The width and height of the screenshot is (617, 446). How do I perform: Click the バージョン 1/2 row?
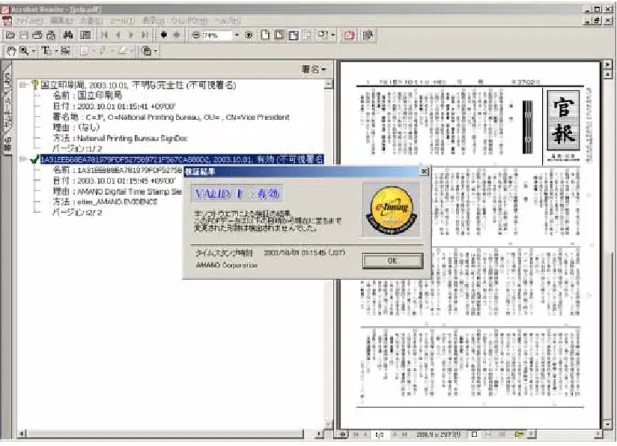(x=77, y=148)
